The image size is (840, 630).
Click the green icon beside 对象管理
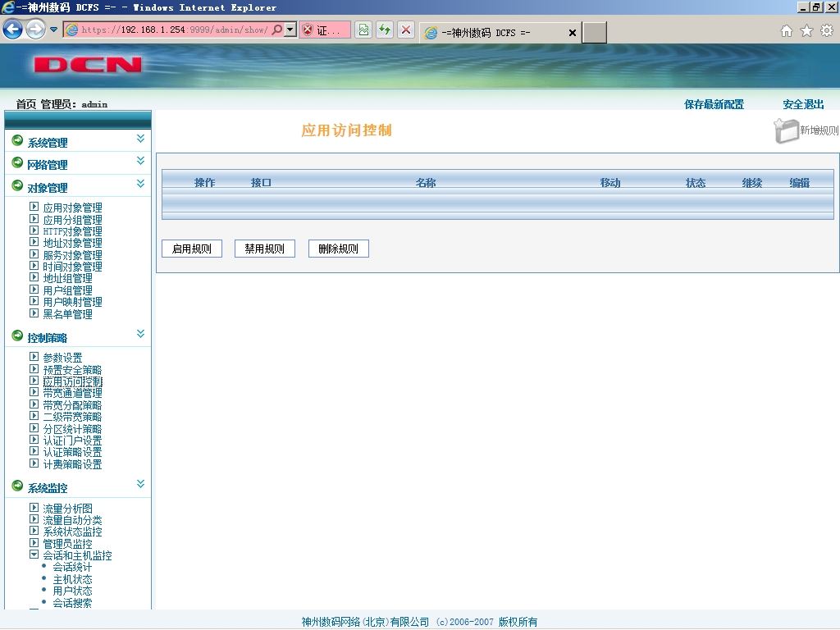tap(17, 185)
